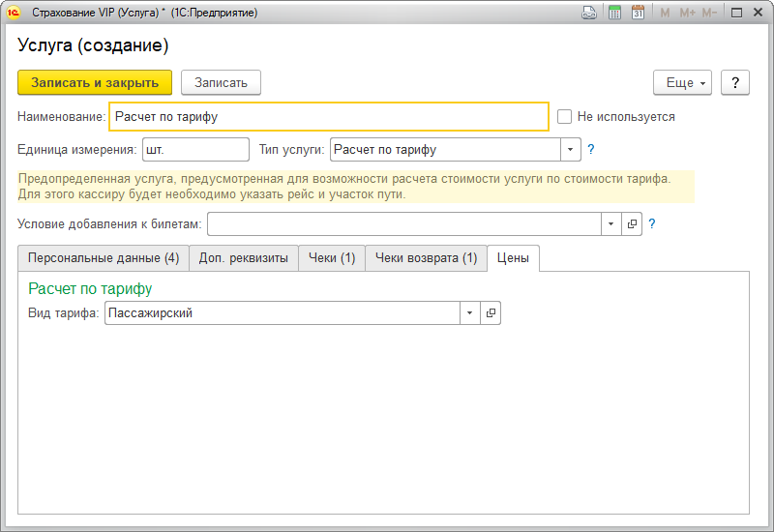Expand the Вид тарифа dropdown list
The width and height of the screenshot is (774, 532).
pyautogui.click(x=469, y=313)
